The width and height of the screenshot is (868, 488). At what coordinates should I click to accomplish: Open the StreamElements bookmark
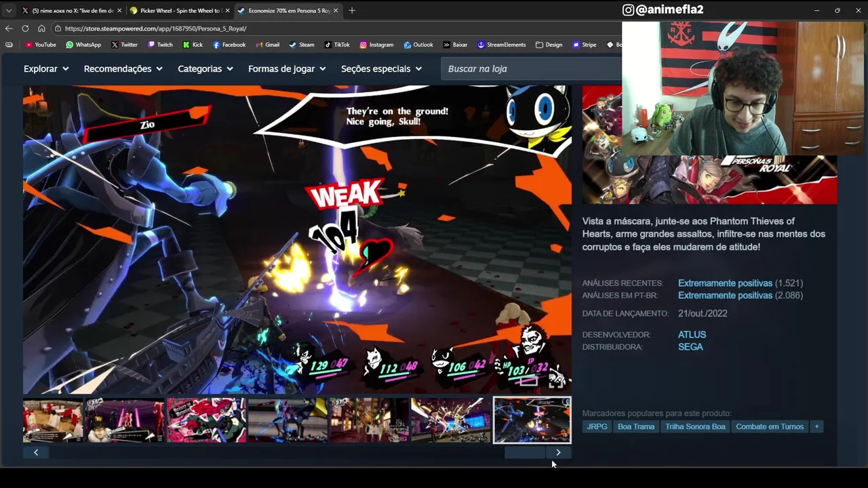501,45
